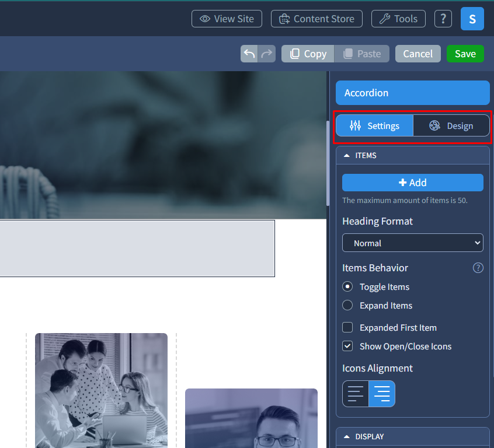Switch to the Design tab
The width and height of the screenshot is (494, 448).
pos(451,125)
